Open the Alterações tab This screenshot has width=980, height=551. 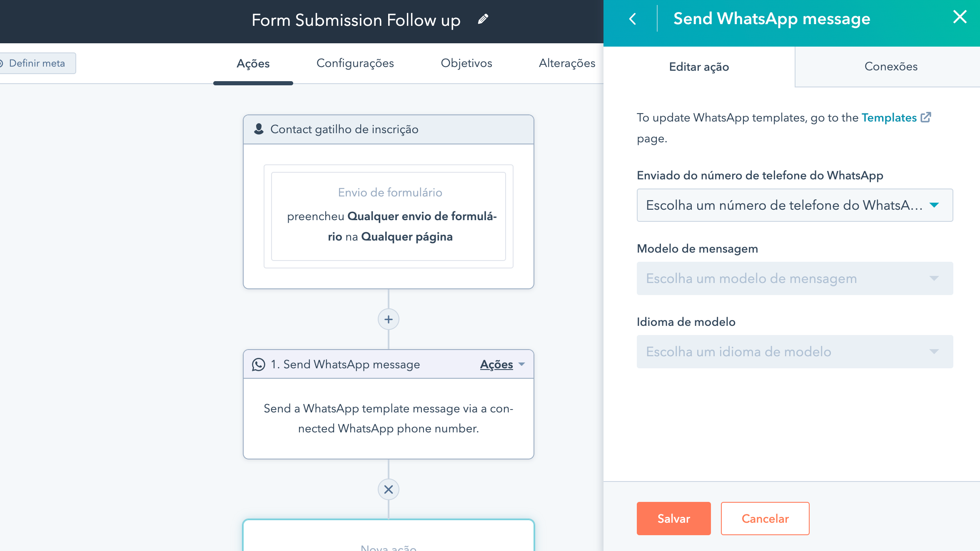pyautogui.click(x=567, y=63)
